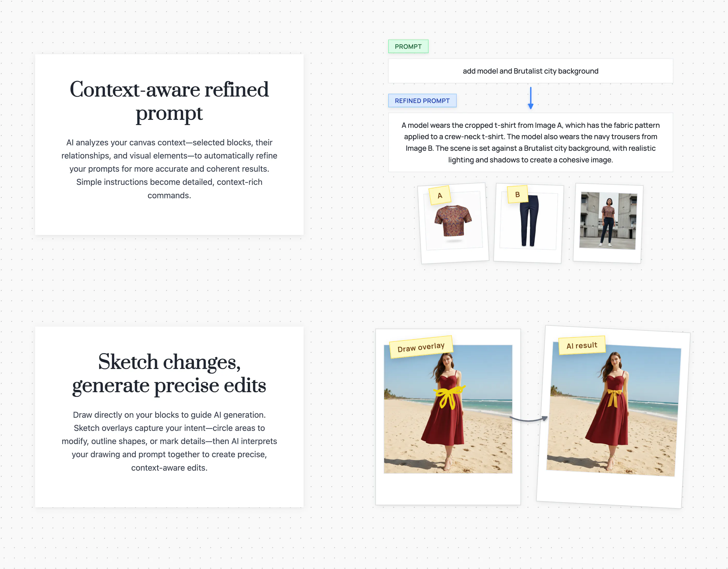
Task: Click the blue REFINED PROMPT label tag
Action: 422,101
